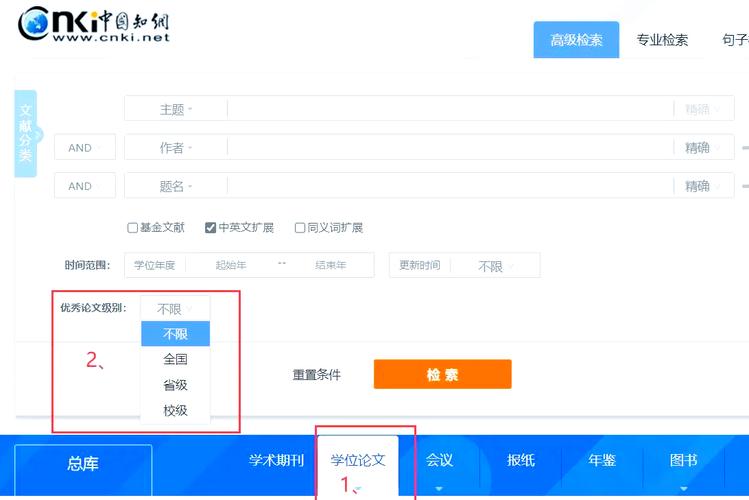
Task: Remove the 作者 search row with minus icon
Action: (744, 148)
